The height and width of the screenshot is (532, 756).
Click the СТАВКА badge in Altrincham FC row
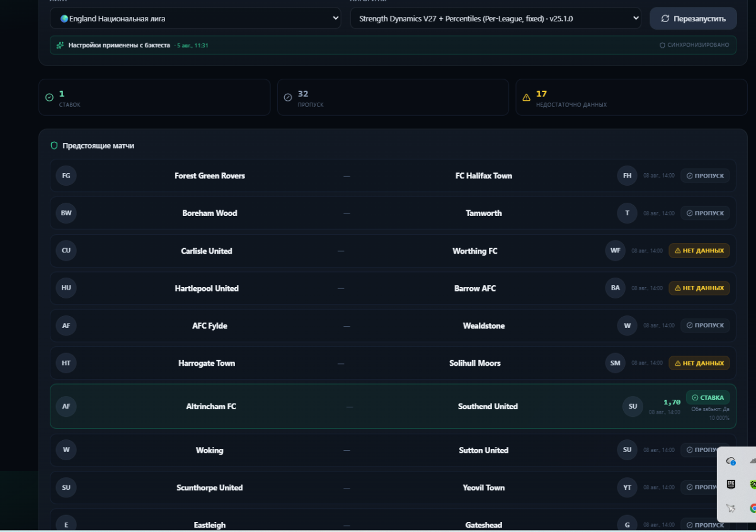pyautogui.click(x=708, y=397)
